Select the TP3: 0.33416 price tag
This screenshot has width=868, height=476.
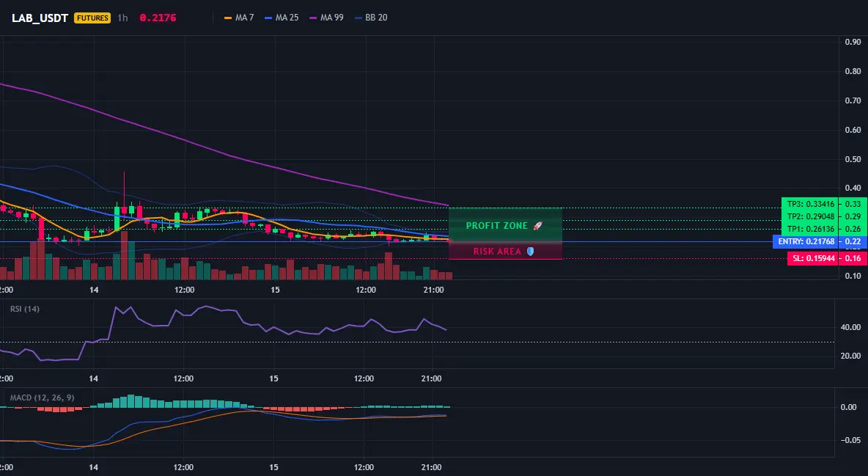click(x=810, y=204)
